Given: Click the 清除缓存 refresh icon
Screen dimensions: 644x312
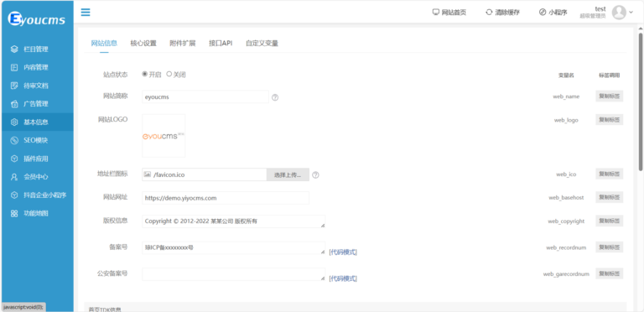Looking at the screenshot, I should (489, 13).
